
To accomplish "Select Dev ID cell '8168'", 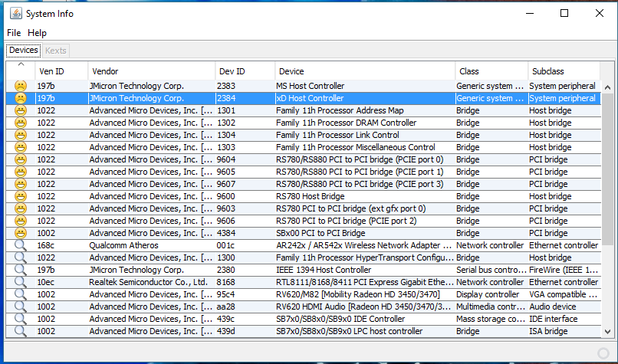I will coord(245,282).
